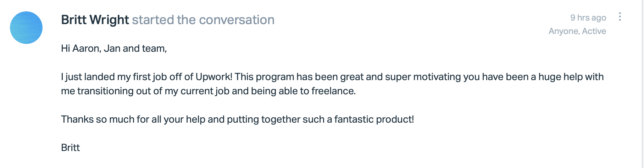Viewport: 644px width, 168px height.
Task: Click the word "freelance." in the message
Action: pos(333,91)
